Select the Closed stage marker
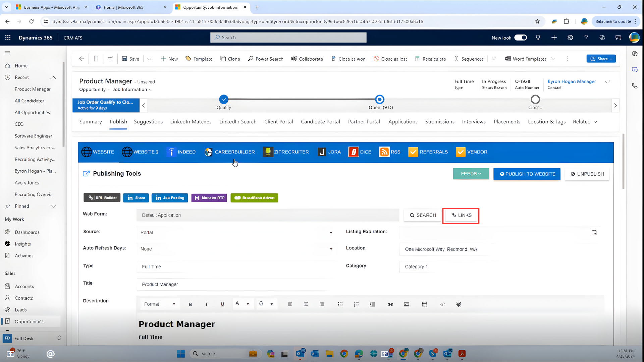The image size is (644, 362). coord(535,99)
